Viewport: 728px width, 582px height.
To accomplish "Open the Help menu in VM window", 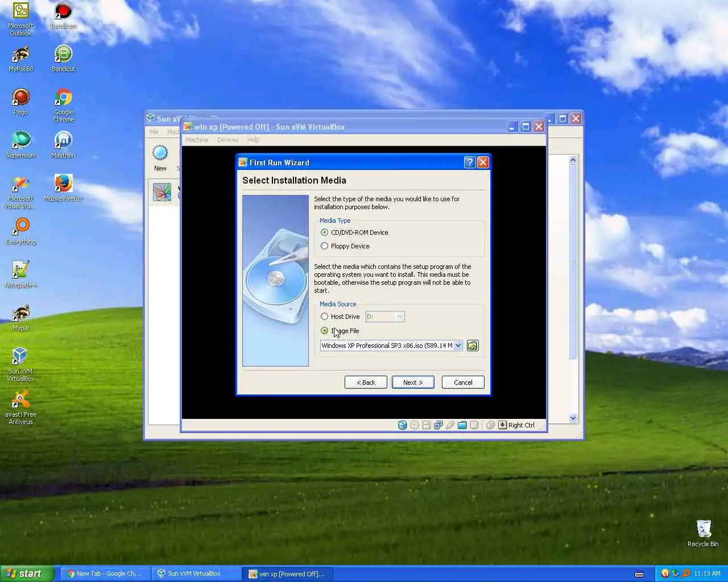I will click(x=253, y=140).
